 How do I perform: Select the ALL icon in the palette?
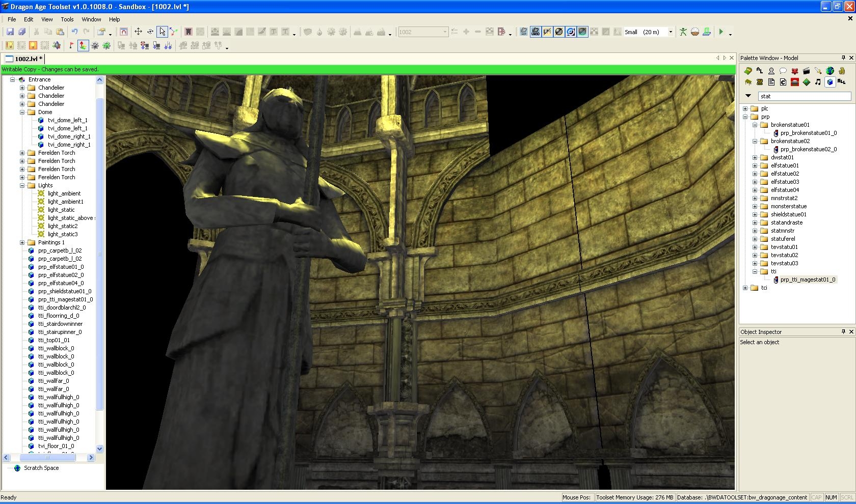[x=842, y=81]
